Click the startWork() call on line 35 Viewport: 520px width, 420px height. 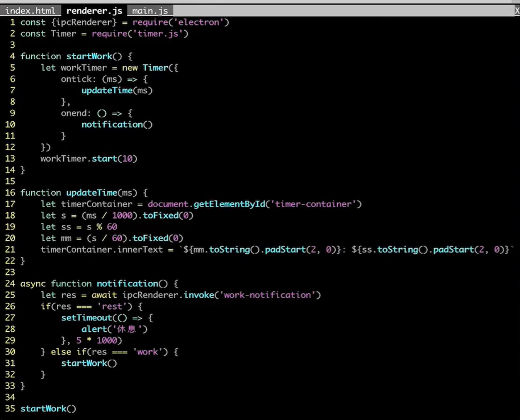48,409
